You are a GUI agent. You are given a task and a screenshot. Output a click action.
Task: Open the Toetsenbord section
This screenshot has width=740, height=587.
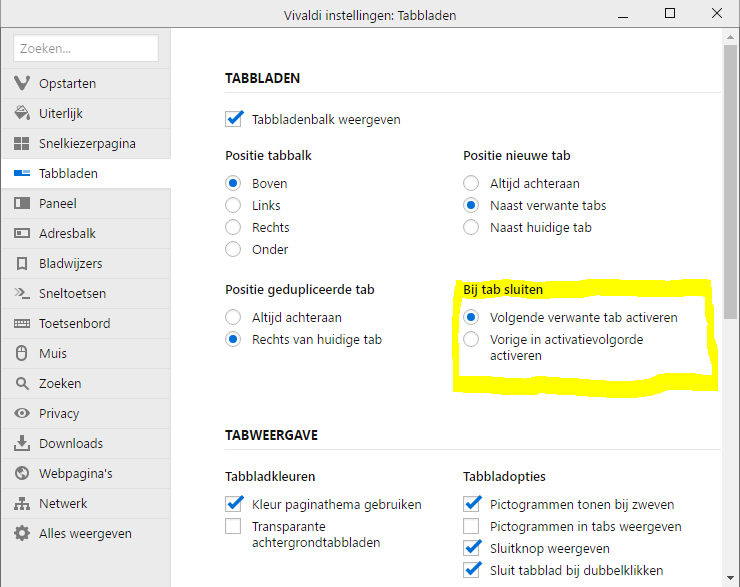tap(86, 323)
